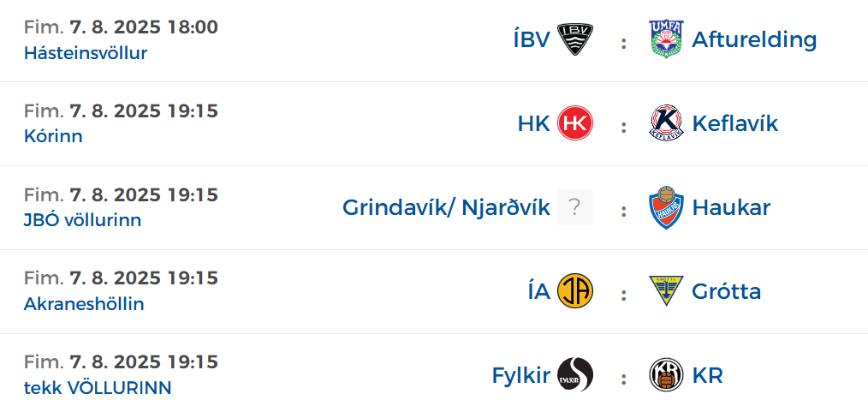Open the Kórinn venue link
Viewport: 868px width, 412px height.
(x=53, y=136)
